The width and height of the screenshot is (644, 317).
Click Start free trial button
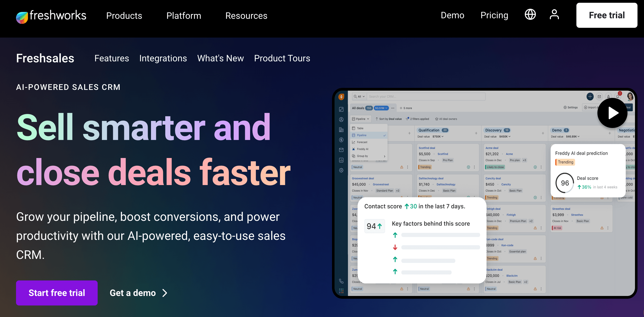(x=57, y=293)
